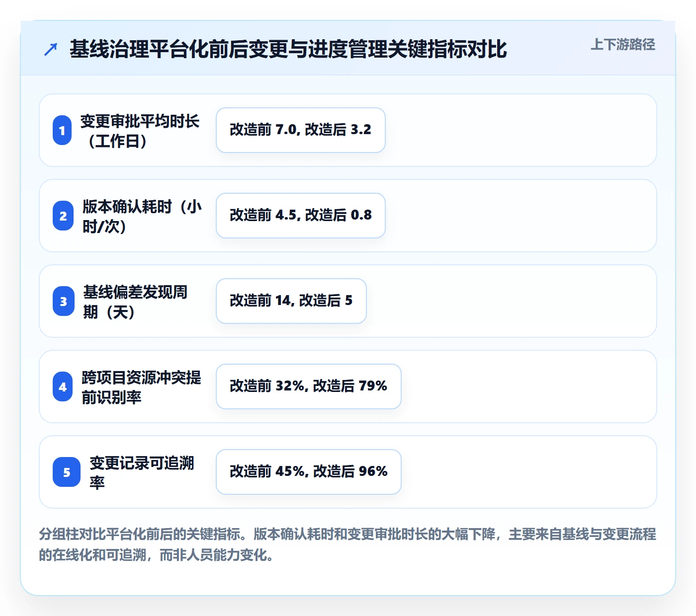696x616 pixels.
Task: Select the number 2 badge
Action: point(63,216)
